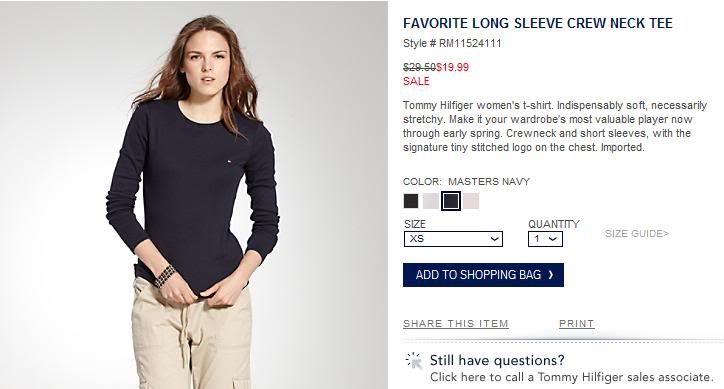Screen dimensions: 724x389
Task: Click the $19.99 sale price
Action: pos(452,67)
